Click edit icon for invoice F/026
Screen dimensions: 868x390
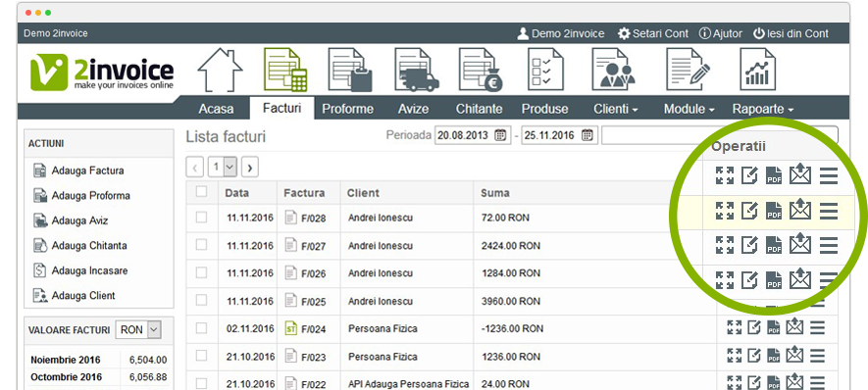(x=749, y=280)
